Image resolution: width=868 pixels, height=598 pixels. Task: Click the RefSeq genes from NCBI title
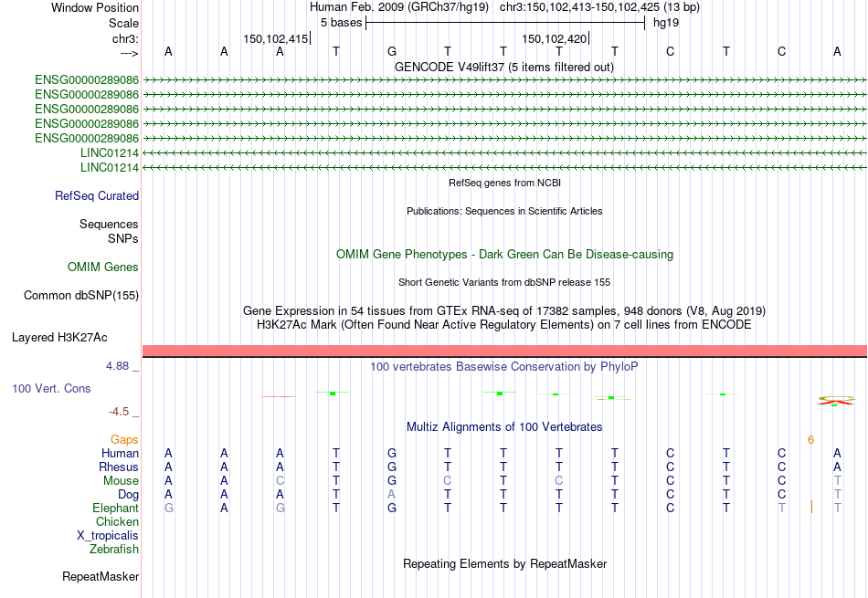[x=505, y=183]
